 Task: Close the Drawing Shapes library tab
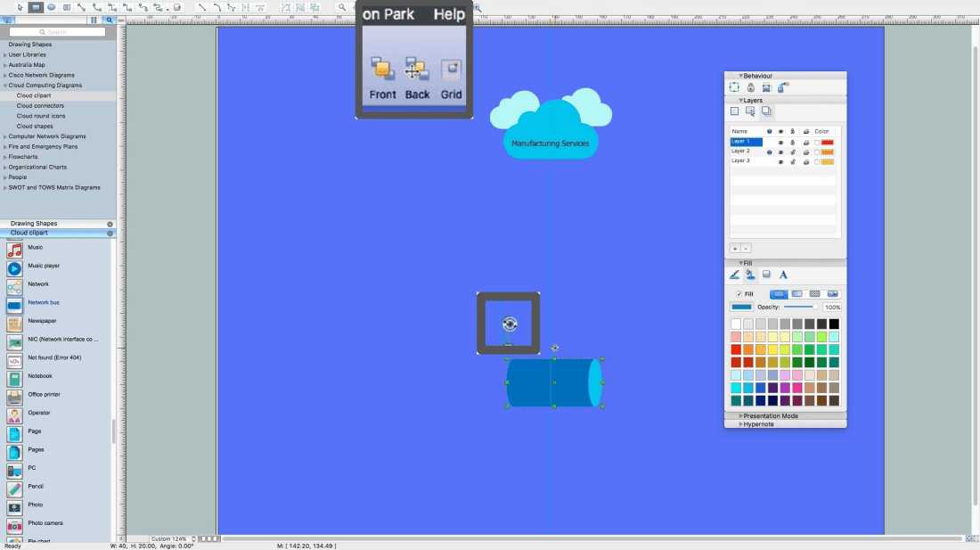[x=110, y=224]
